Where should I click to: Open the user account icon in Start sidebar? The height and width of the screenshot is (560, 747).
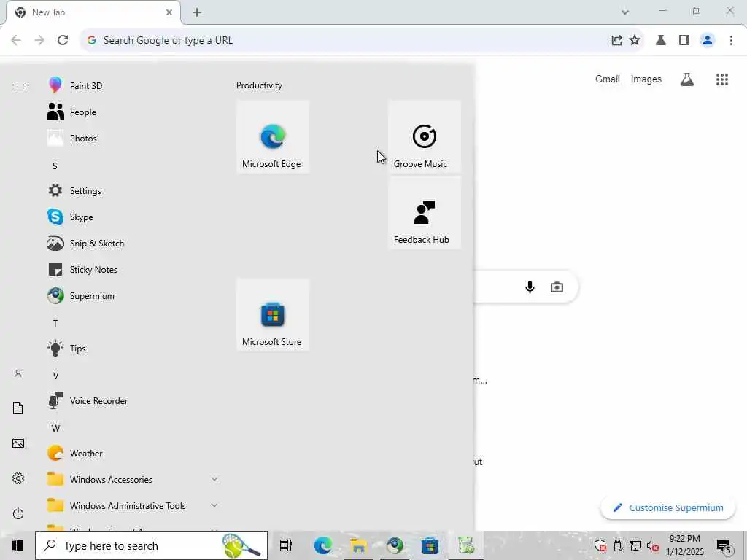[x=18, y=373]
